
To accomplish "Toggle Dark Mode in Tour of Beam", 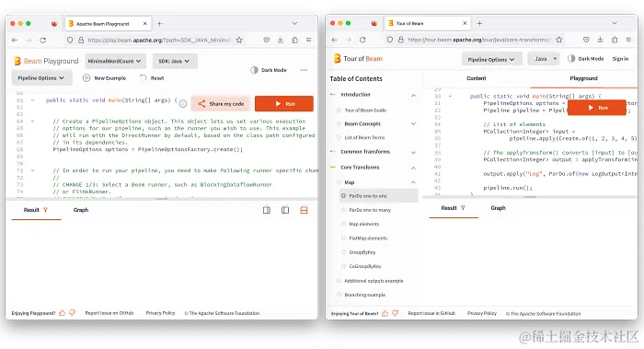I will [x=586, y=59].
